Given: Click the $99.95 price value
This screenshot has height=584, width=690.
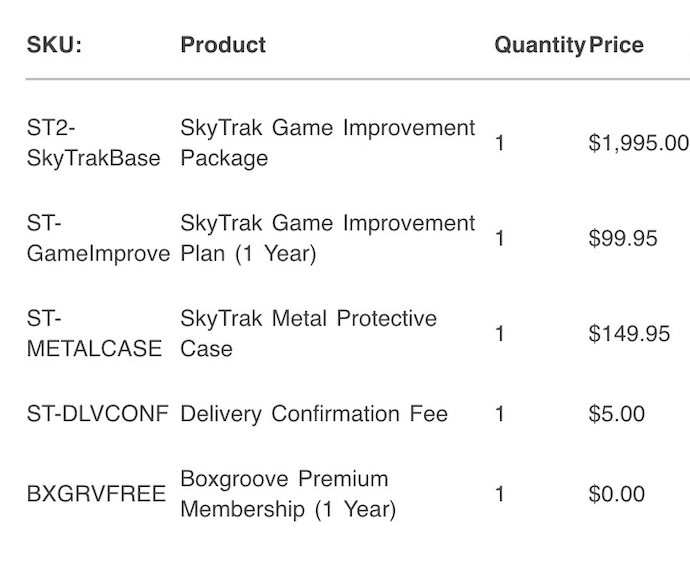Looking at the screenshot, I should click(x=623, y=238).
